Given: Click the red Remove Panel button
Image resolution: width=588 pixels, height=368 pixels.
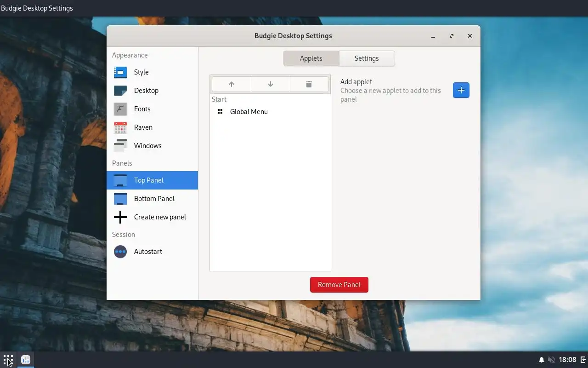Looking at the screenshot, I should click(x=339, y=285).
